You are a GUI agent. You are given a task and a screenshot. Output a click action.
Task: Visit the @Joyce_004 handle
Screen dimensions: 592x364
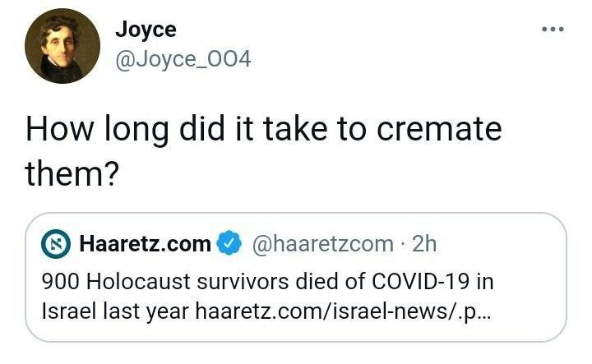coord(183,60)
